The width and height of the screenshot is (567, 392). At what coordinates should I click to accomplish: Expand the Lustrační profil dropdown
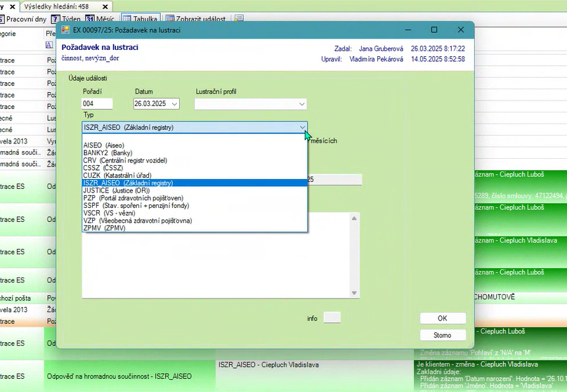301,104
